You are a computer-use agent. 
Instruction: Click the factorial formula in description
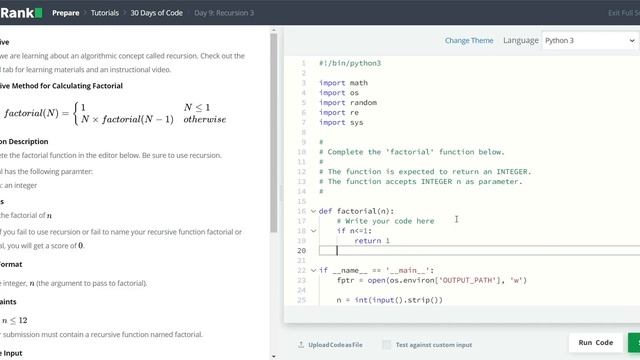point(115,113)
